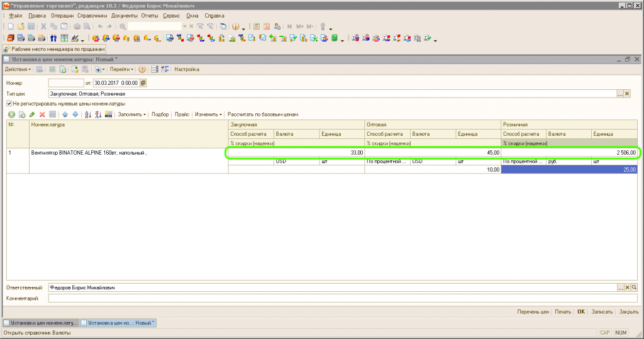Click the printer icon in the top toolbar
The height and width of the screenshot is (339, 644).
tap(77, 26)
